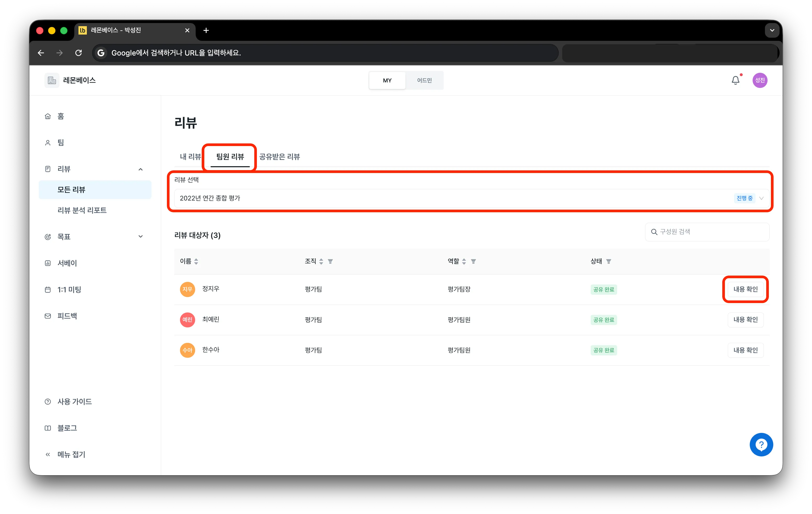Sort the 역할 column
812x514 pixels.
coord(464,261)
